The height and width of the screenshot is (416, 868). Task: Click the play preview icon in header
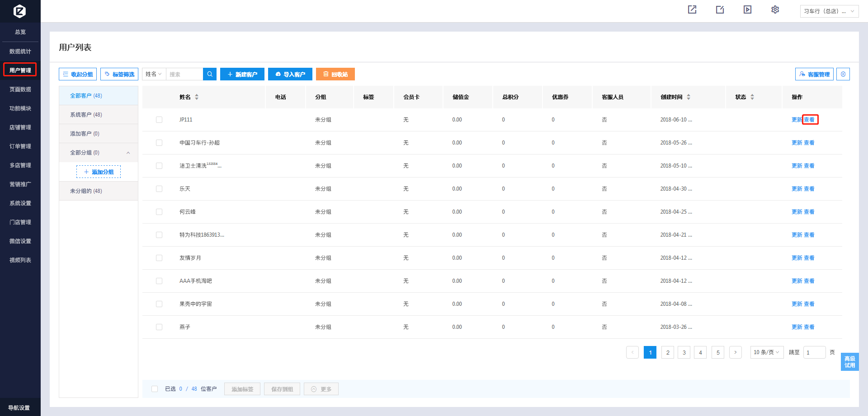coord(747,10)
